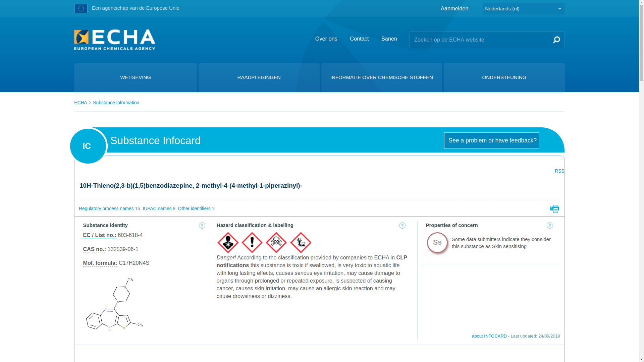Image resolution: width=644 pixels, height=362 pixels.
Task: Click the environmental hazard pictogram
Action: 300,242
